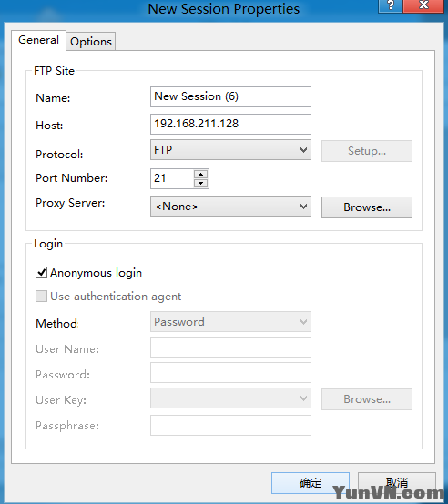Click the Setup... button
Screen dimensions: 448x504
367,151
